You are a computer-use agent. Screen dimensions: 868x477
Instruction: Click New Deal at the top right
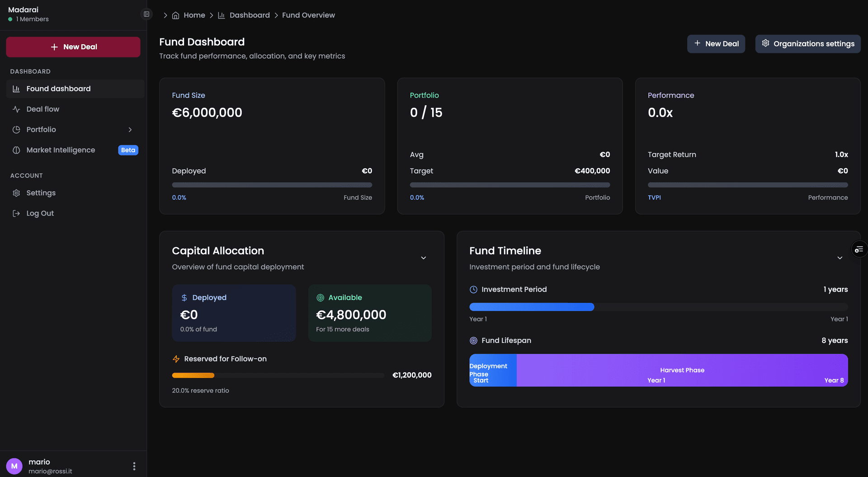pos(716,43)
